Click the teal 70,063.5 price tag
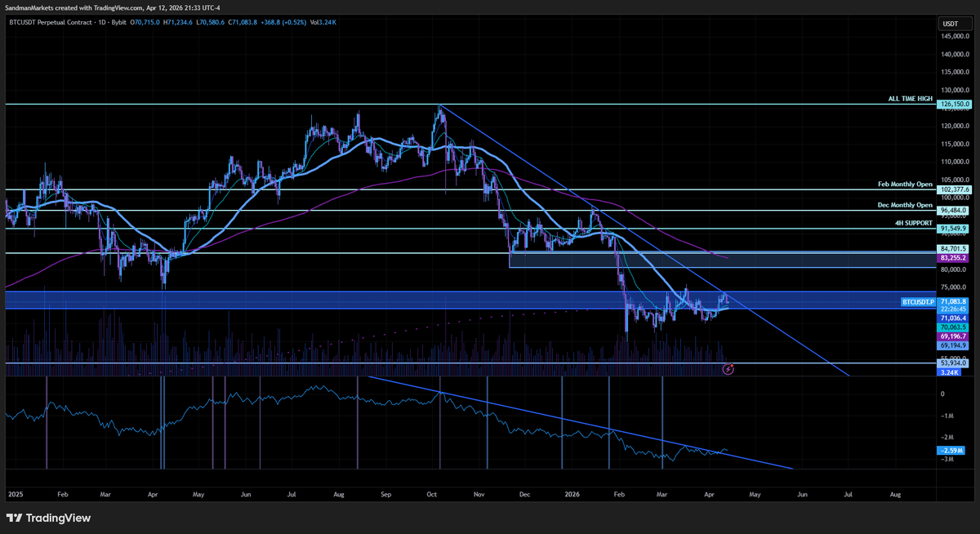The height and width of the screenshot is (534, 980). pos(953,327)
